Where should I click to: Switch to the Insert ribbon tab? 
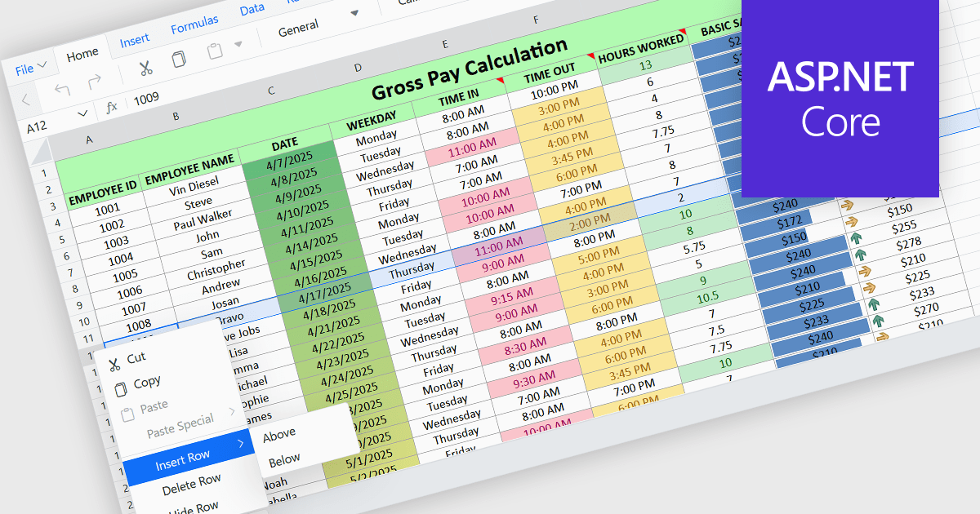135,41
